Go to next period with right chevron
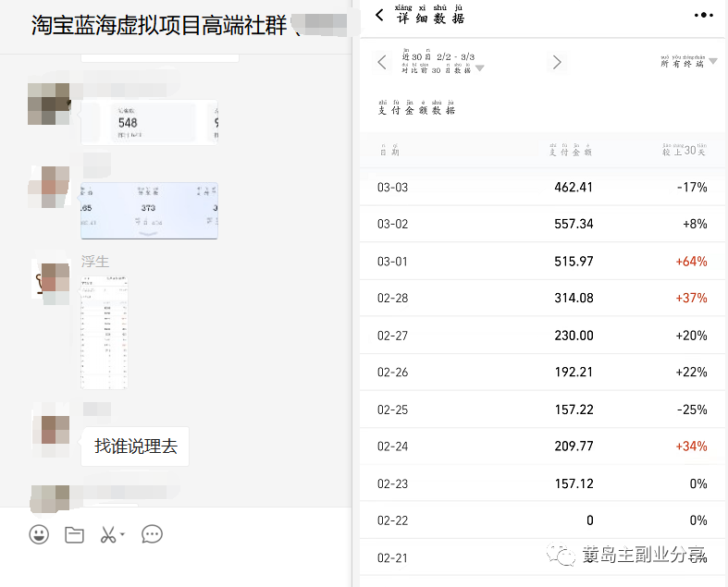This screenshot has width=728, height=587. pyautogui.click(x=557, y=63)
